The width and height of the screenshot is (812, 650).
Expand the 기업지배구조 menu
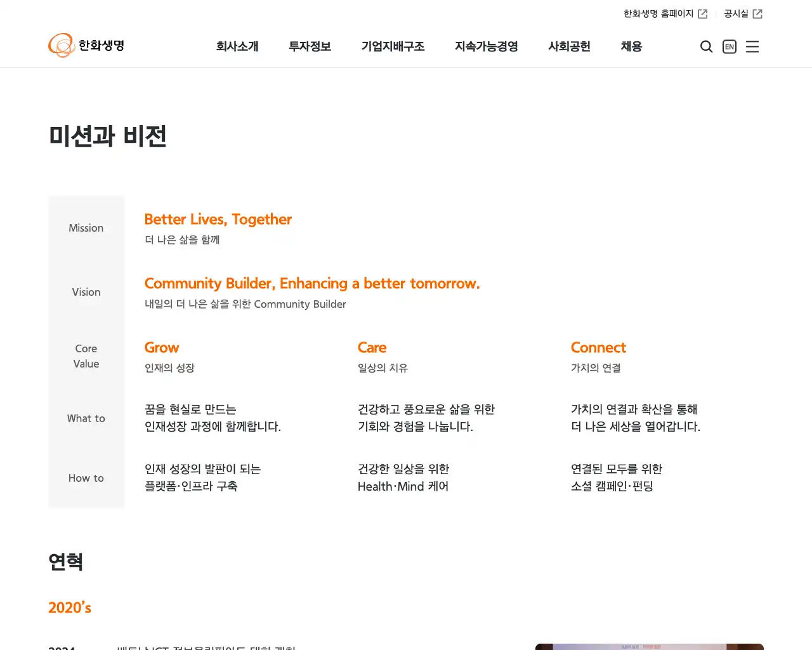click(393, 46)
